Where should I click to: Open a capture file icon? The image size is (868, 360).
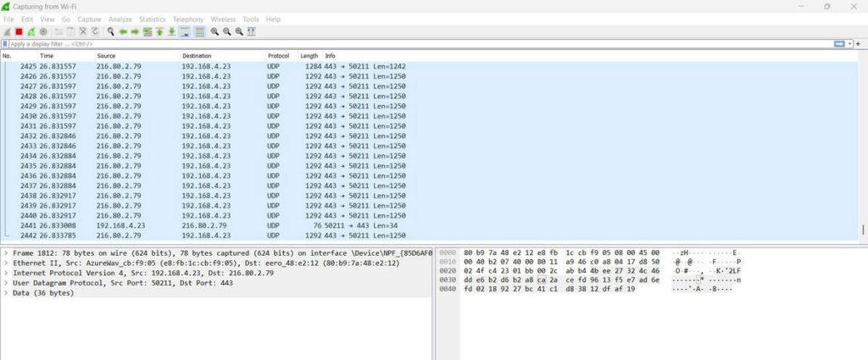pyautogui.click(x=58, y=31)
